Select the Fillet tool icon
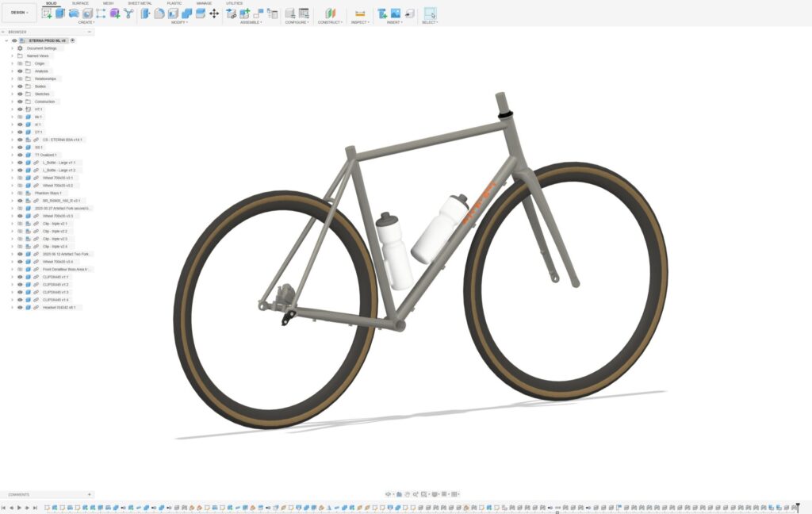812x514 pixels. tap(159, 14)
